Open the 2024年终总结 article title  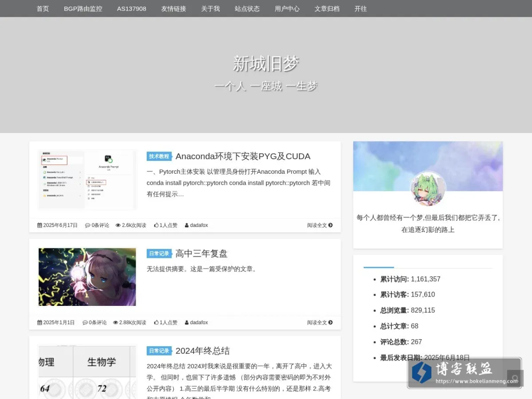click(203, 351)
